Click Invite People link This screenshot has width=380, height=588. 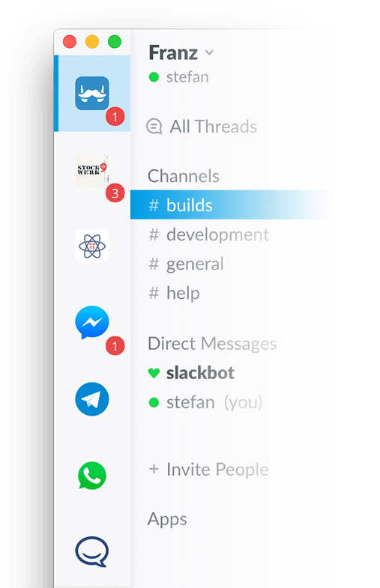[208, 470]
